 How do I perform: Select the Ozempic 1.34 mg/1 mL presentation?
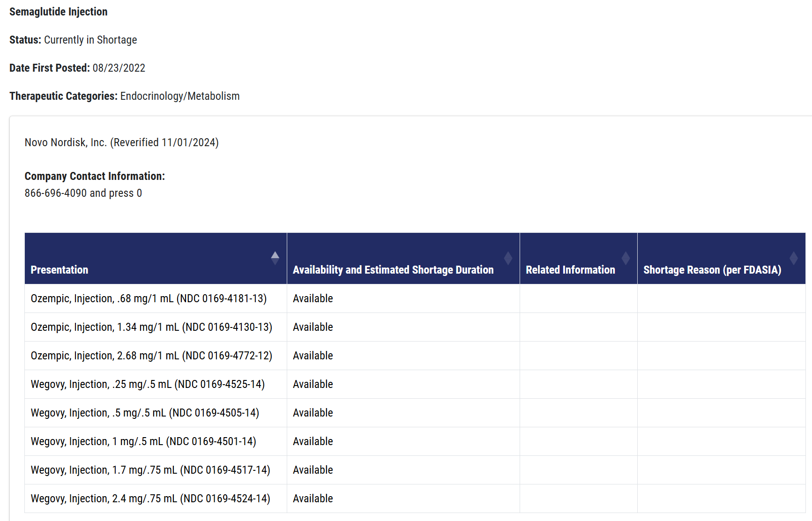coord(151,327)
